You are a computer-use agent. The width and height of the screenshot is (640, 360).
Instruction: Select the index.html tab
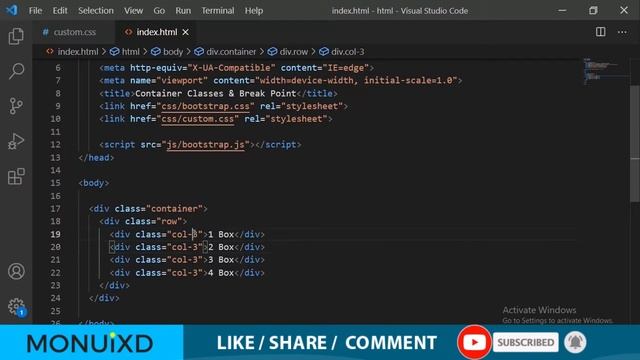click(156, 32)
